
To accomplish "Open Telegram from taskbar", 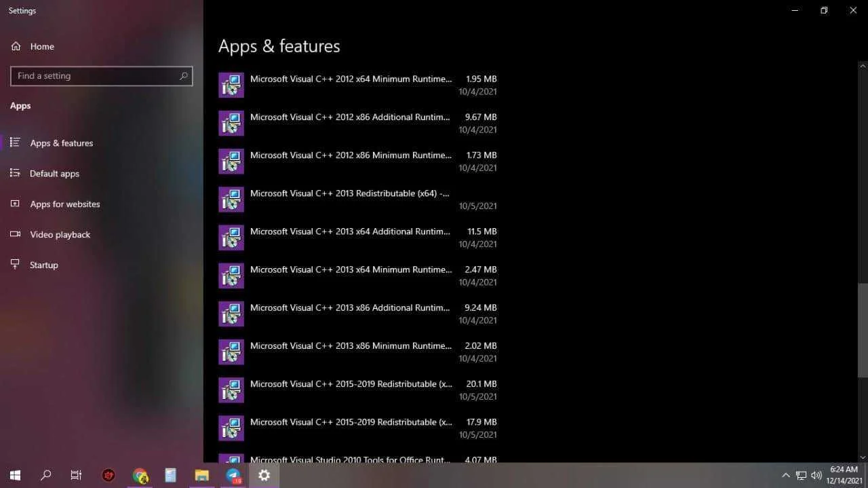I will 233,475.
